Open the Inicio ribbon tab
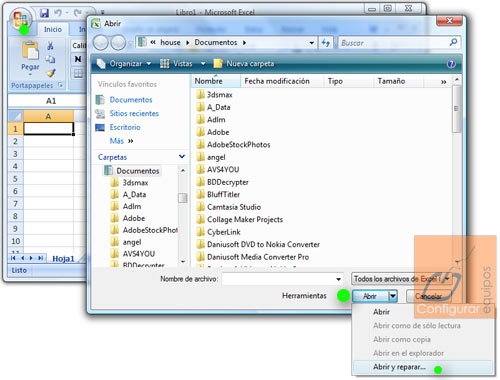 pyautogui.click(x=53, y=29)
